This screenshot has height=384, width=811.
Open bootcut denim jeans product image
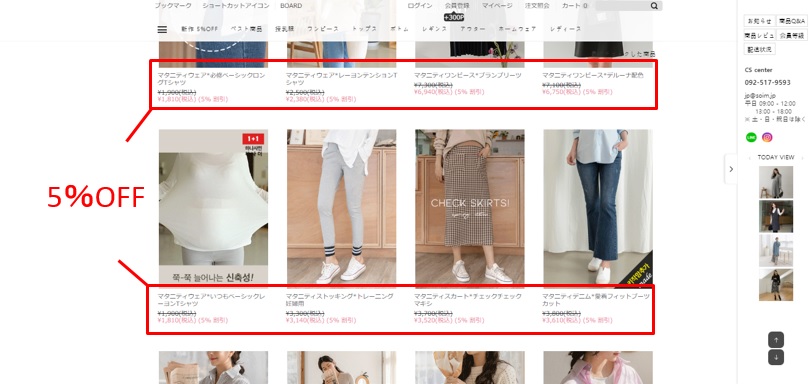tap(598, 208)
